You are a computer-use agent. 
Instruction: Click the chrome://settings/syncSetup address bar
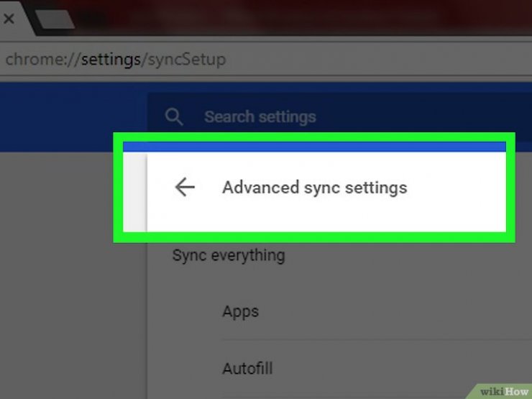(288, 59)
